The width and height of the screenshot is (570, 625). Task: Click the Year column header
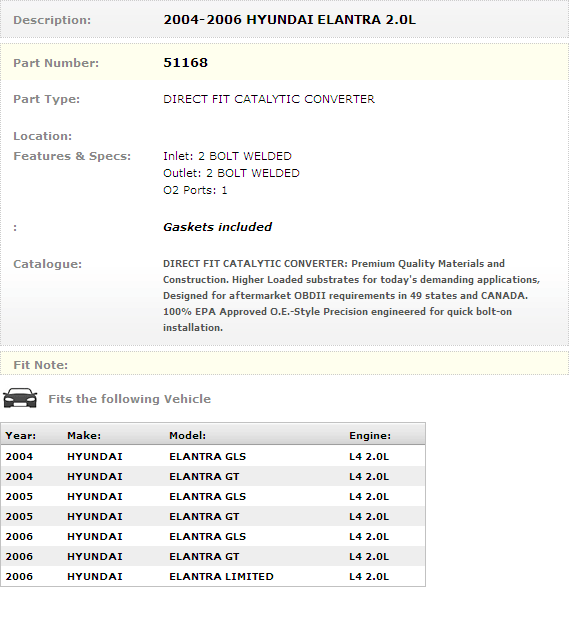[x=21, y=435]
